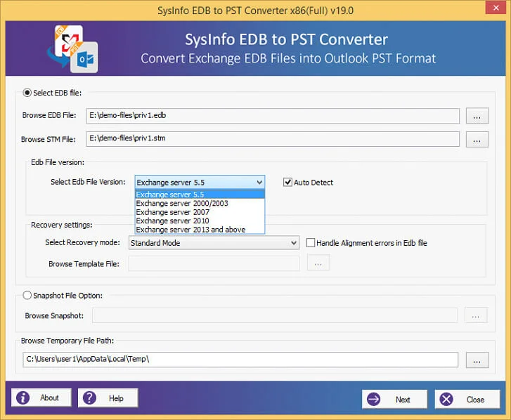This screenshot has width=511, height=420.
Task: Choose the Snapshot File Option radio button
Action: [28, 296]
